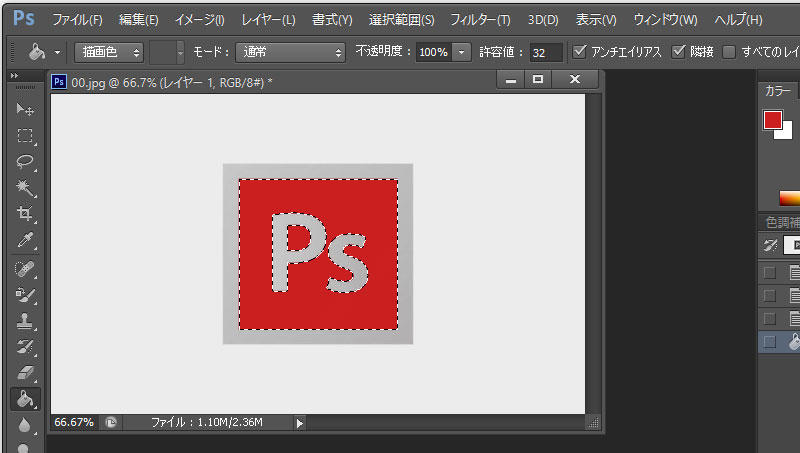The height and width of the screenshot is (453, 800).
Task: Select the topmost document-icon history state
Action: pyautogui.click(x=794, y=272)
